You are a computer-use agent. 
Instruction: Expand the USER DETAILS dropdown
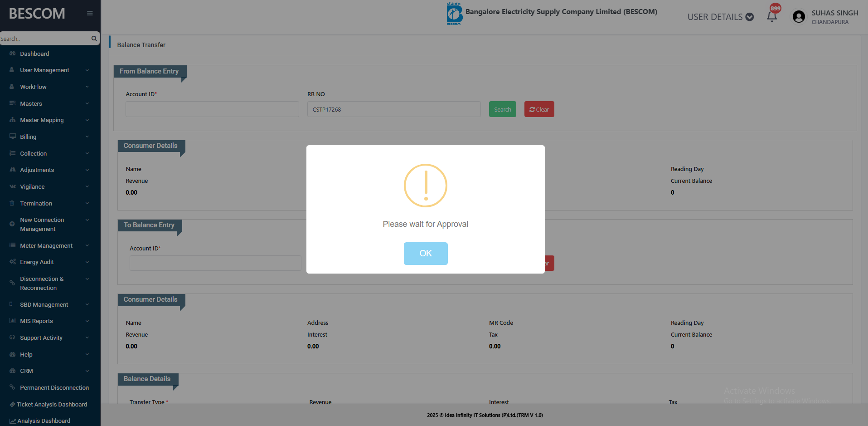720,17
